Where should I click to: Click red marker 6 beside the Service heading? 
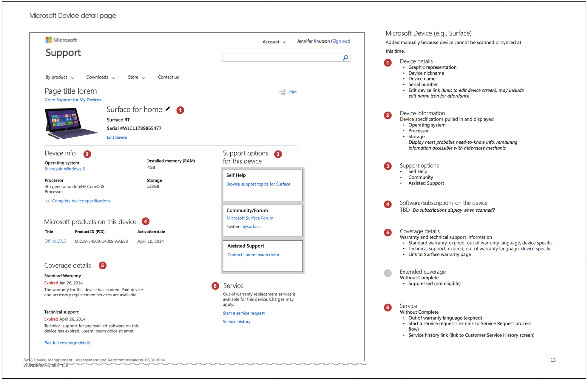coord(215,286)
